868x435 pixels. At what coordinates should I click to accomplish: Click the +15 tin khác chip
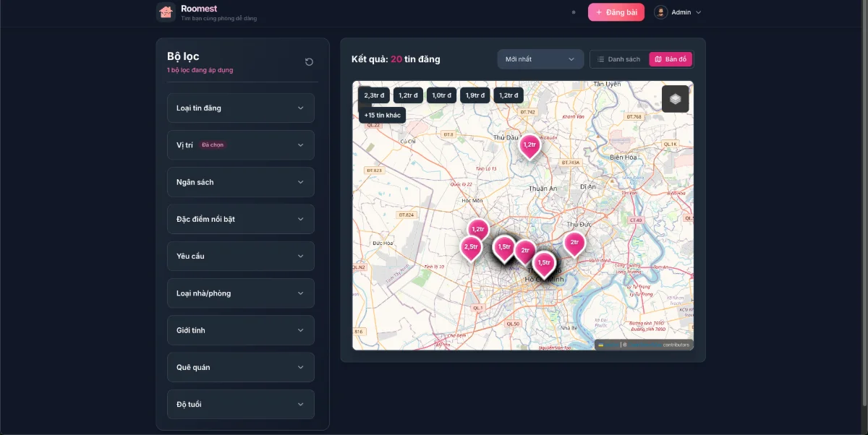(x=382, y=115)
